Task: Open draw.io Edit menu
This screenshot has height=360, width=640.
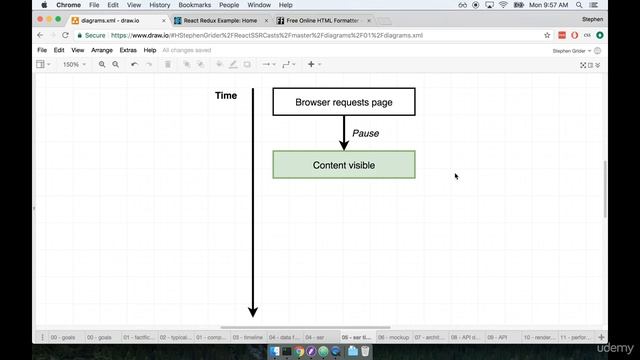Action: pyautogui.click(x=59, y=50)
